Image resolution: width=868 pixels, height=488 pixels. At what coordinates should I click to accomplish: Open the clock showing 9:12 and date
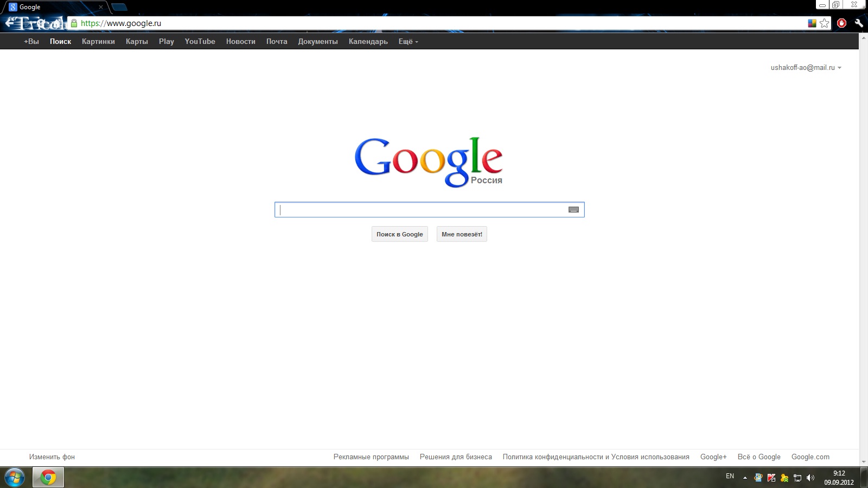tap(839, 478)
